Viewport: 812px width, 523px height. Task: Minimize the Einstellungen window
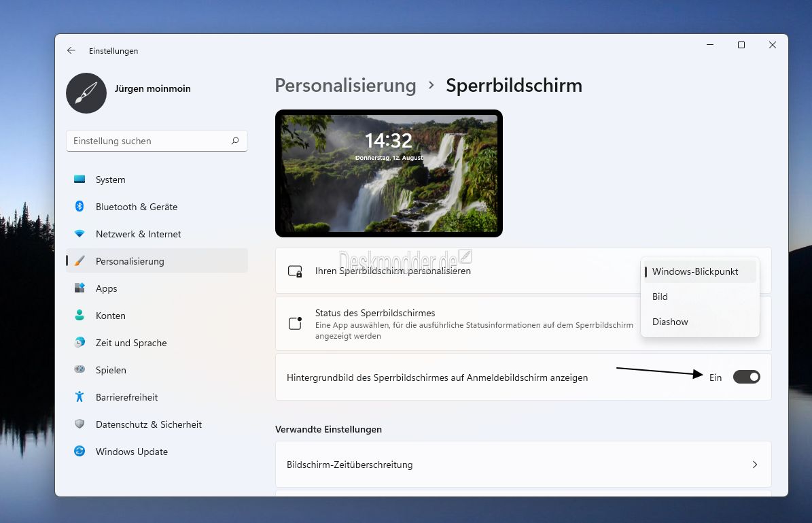[x=710, y=45]
